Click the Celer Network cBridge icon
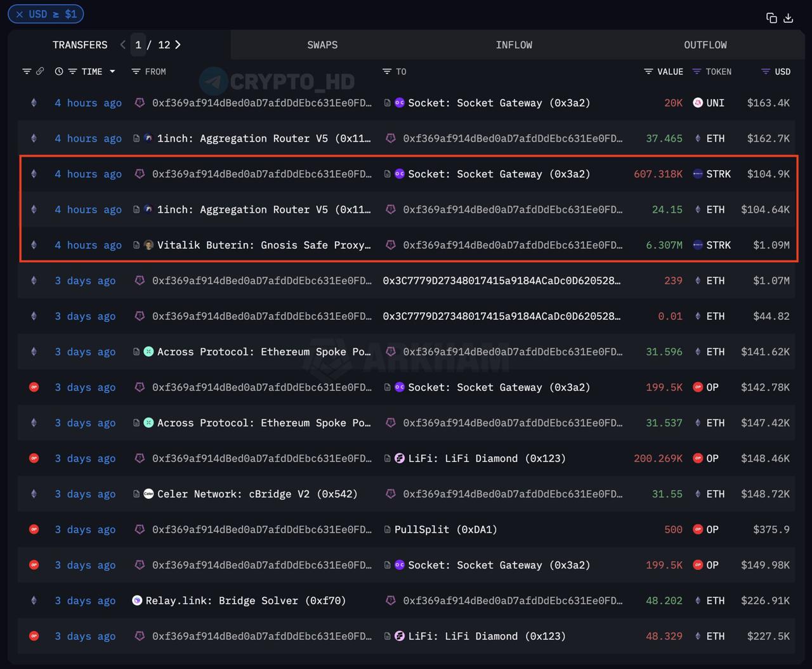The image size is (812, 669). pos(148,494)
